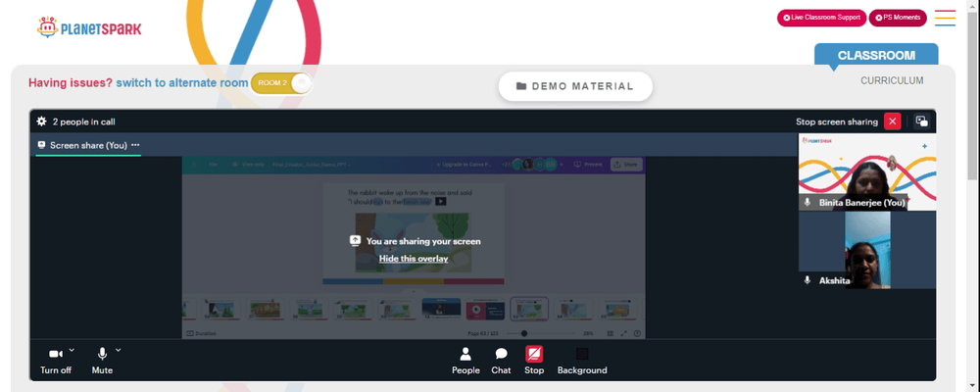Click Akshita's microphone status icon
Image resolution: width=980 pixels, height=392 pixels.
808,280
